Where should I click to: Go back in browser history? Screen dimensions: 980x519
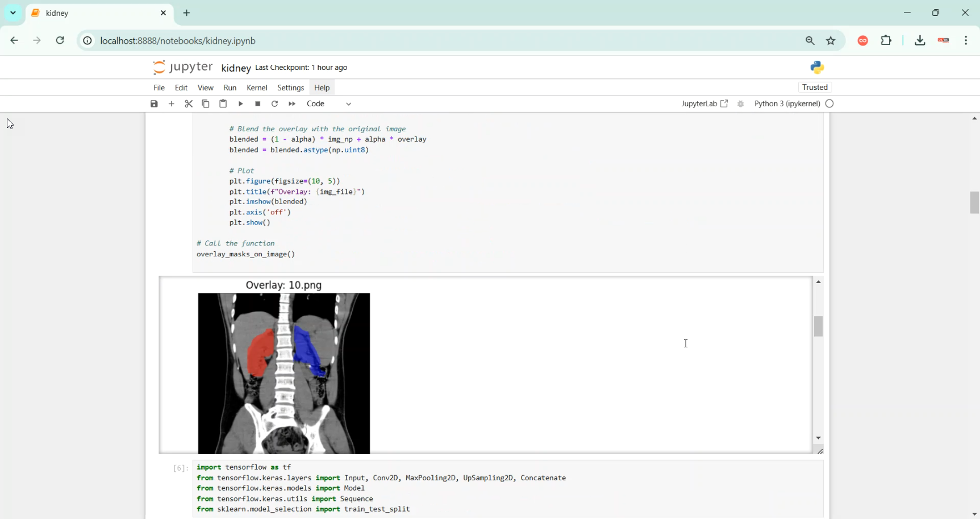(x=14, y=41)
